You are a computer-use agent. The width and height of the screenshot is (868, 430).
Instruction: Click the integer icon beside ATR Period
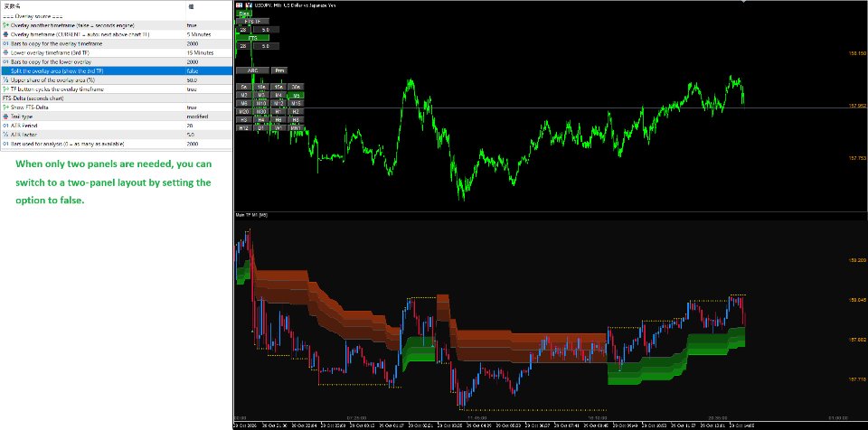(5, 125)
